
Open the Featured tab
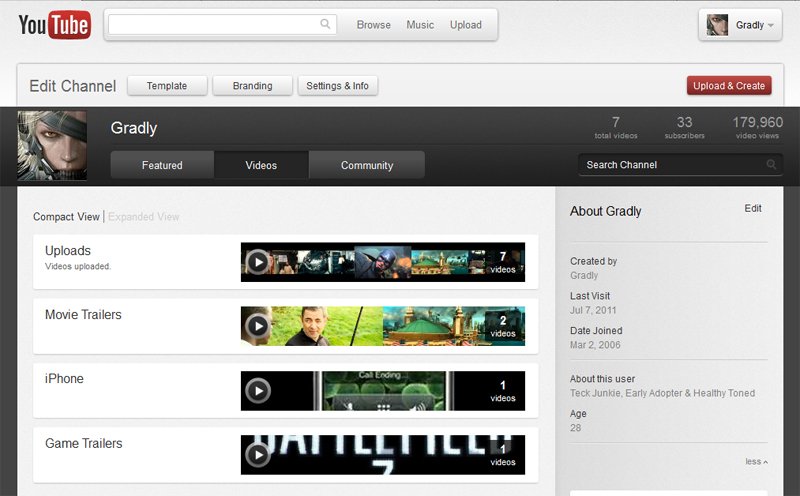pos(162,165)
